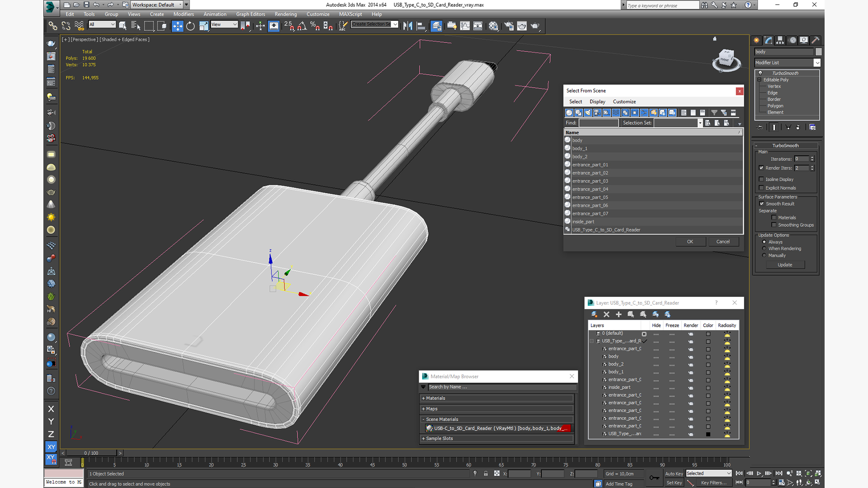The image size is (868, 488).
Task: Open Workspace Default dropdown
Action: [x=157, y=5]
